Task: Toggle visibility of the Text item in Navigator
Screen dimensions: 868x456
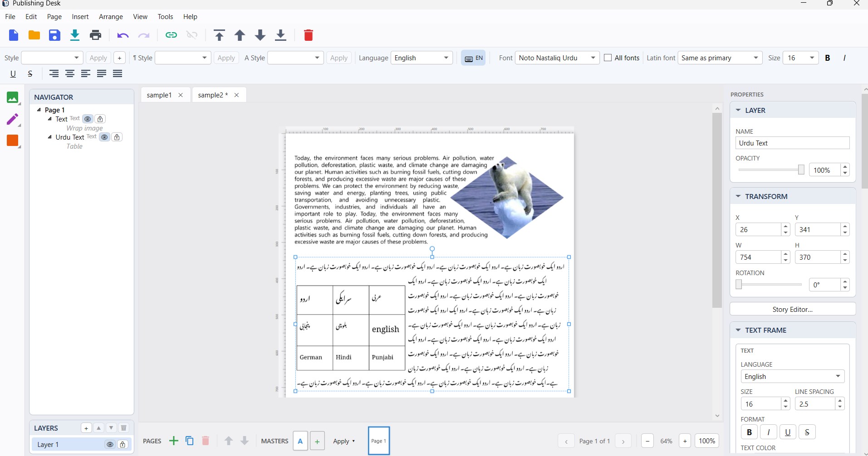Action: [x=88, y=119]
